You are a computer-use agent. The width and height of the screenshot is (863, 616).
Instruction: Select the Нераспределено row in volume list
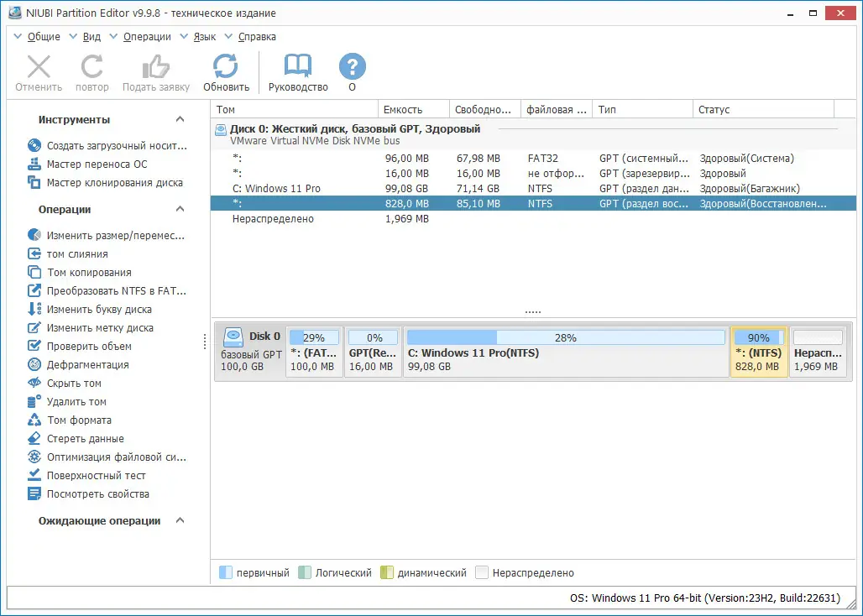[533, 219]
